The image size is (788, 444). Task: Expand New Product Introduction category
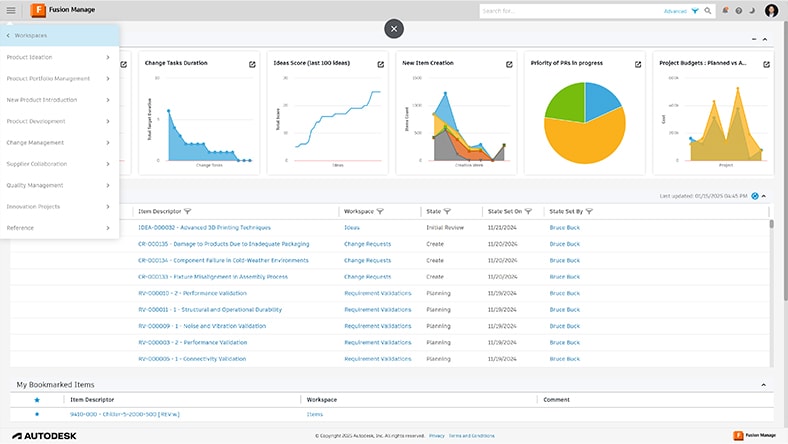(x=59, y=100)
